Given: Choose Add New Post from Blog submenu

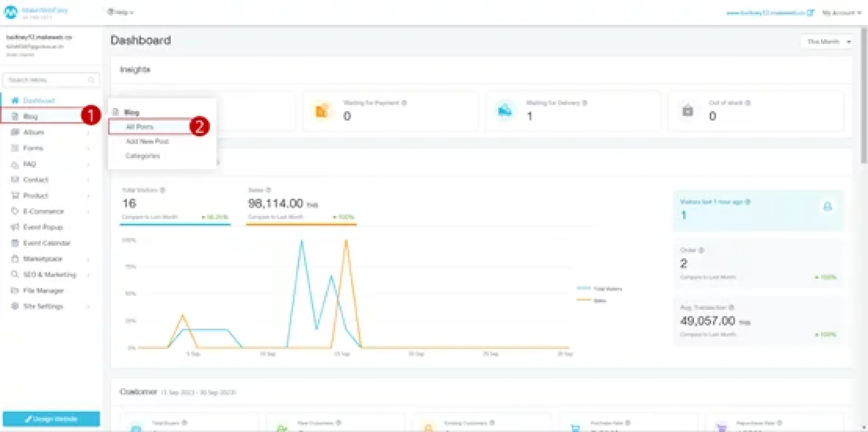Looking at the screenshot, I should click(147, 141).
